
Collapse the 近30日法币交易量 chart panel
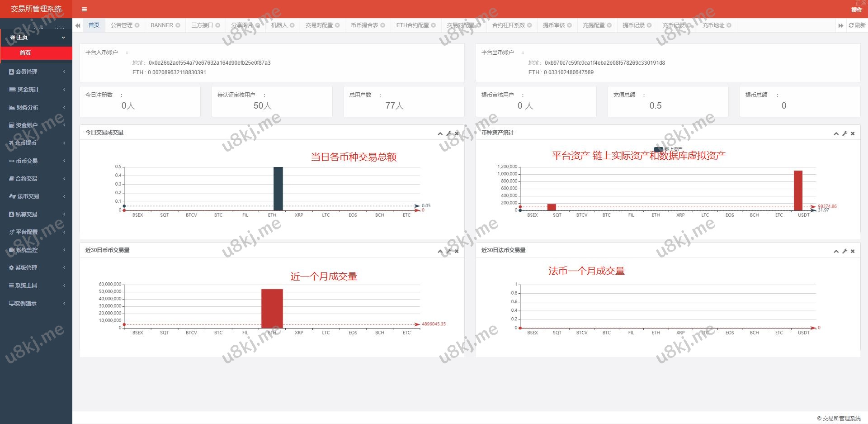836,251
